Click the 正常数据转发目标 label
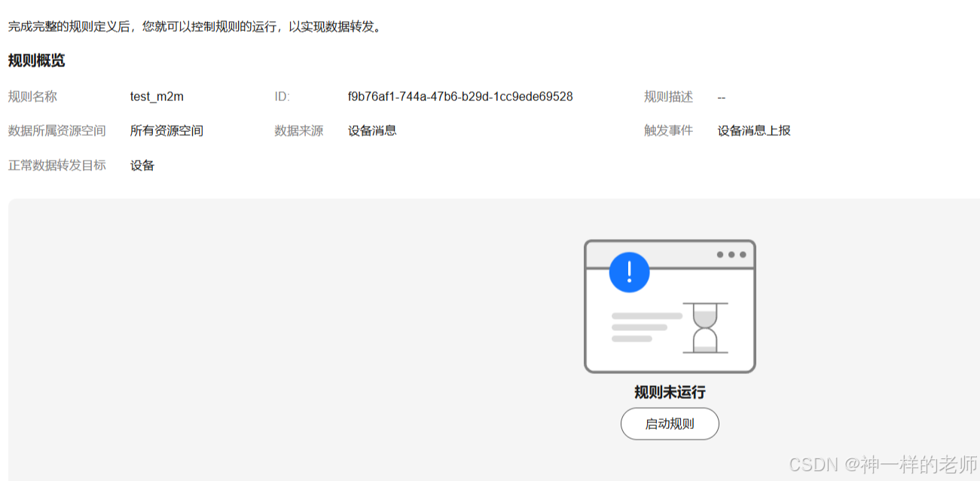This screenshot has height=481, width=980. [x=56, y=165]
